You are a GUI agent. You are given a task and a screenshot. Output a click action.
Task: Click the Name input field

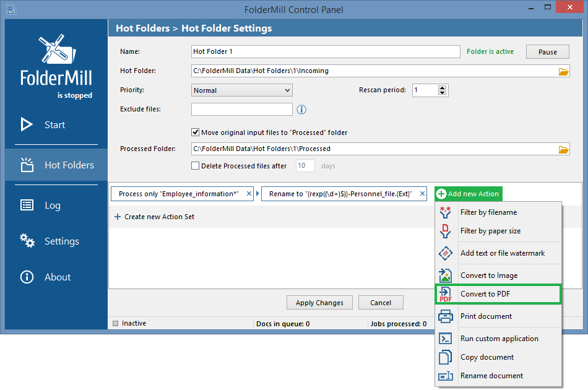(326, 51)
